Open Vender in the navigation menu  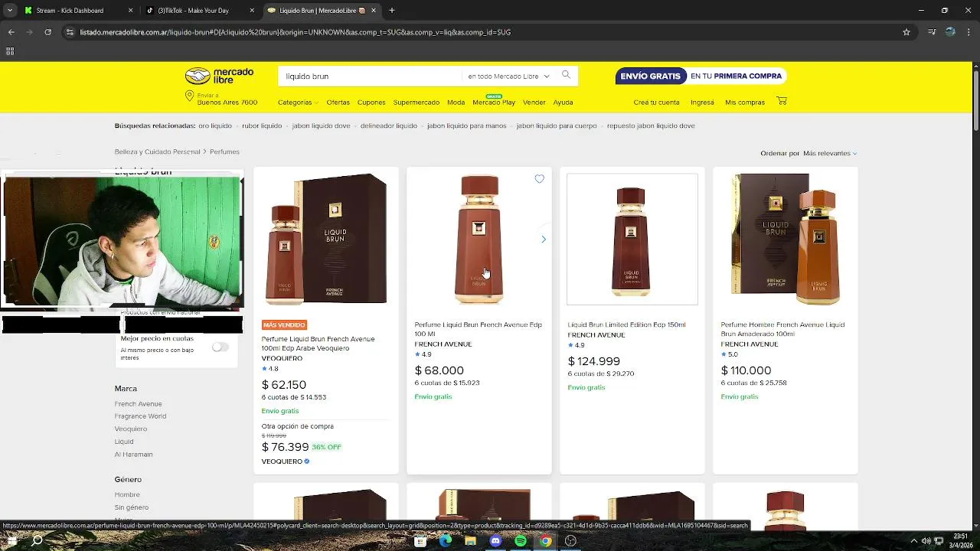tap(534, 103)
